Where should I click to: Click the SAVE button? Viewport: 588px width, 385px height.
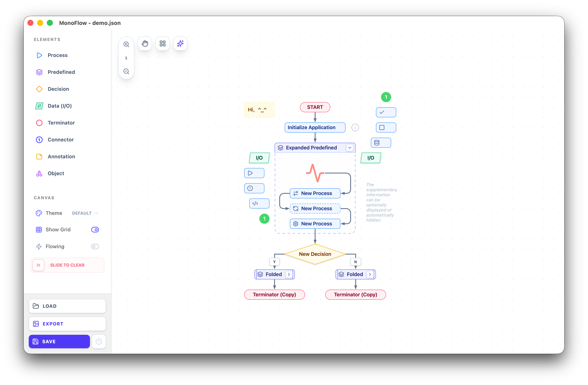coord(59,342)
